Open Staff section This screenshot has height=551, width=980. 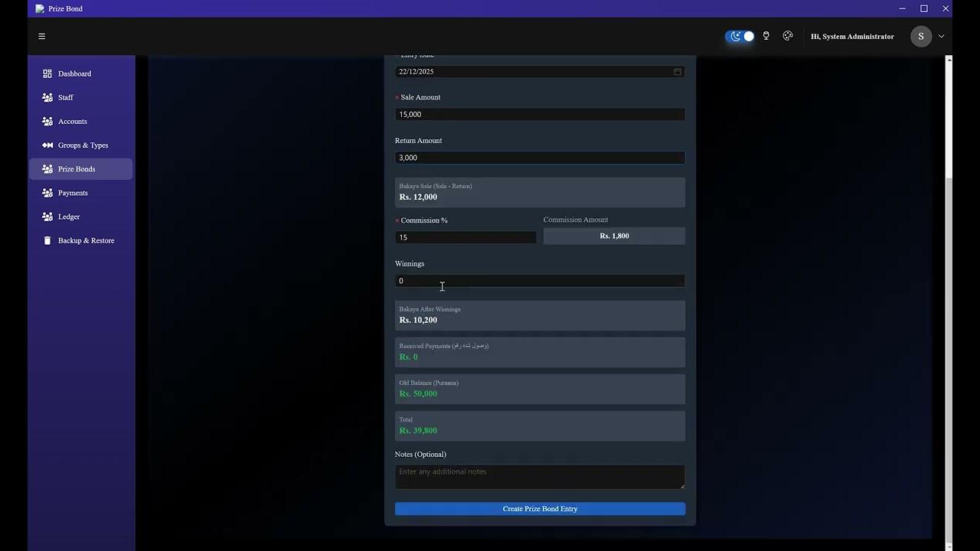[80, 97]
